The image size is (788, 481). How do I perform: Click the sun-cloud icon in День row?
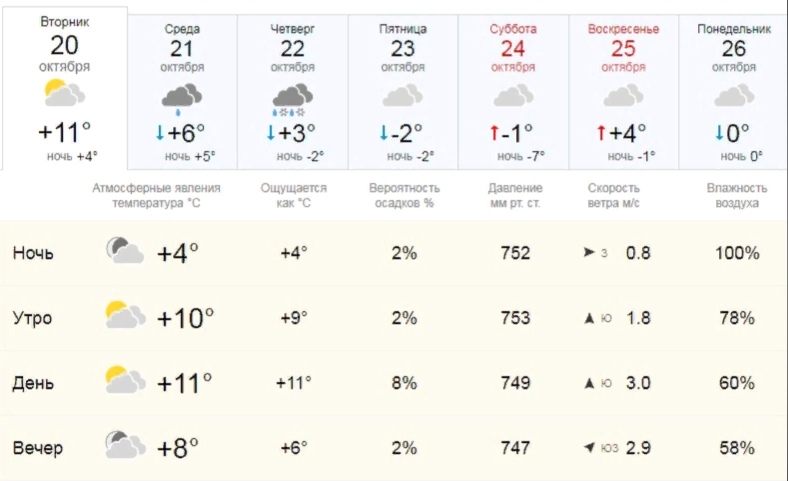[124, 381]
